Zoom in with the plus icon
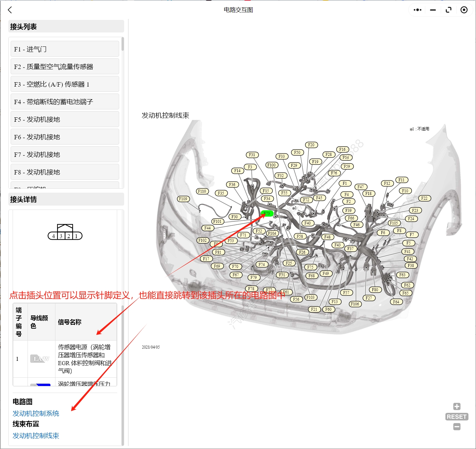 coord(456,406)
